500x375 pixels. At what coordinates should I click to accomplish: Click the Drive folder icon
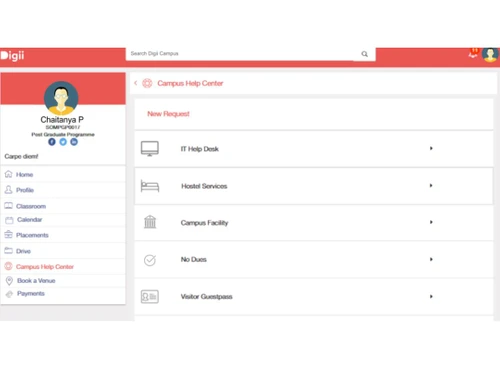pos(9,250)
